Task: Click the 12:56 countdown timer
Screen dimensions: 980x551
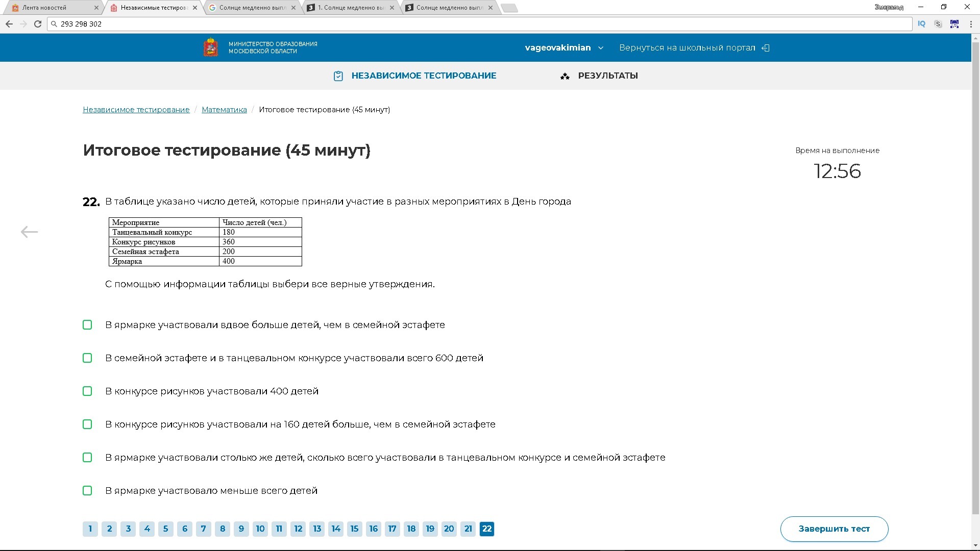Action: click(x=837, y=171)
